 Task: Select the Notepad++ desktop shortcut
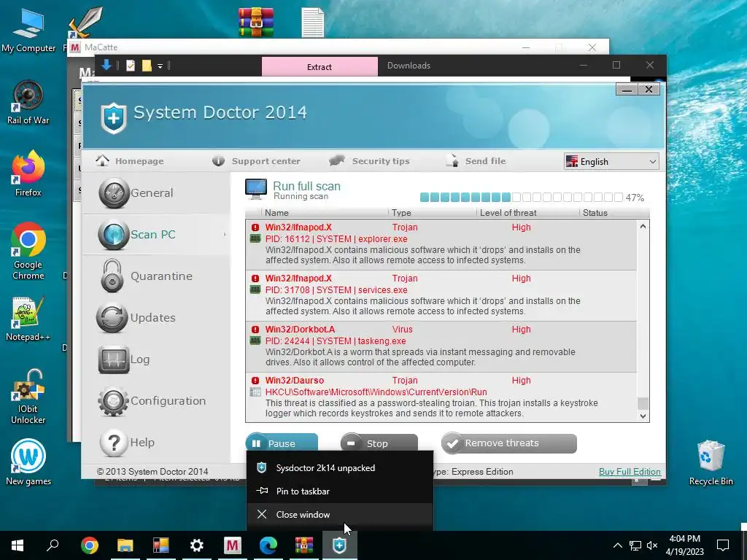[28, 319]
